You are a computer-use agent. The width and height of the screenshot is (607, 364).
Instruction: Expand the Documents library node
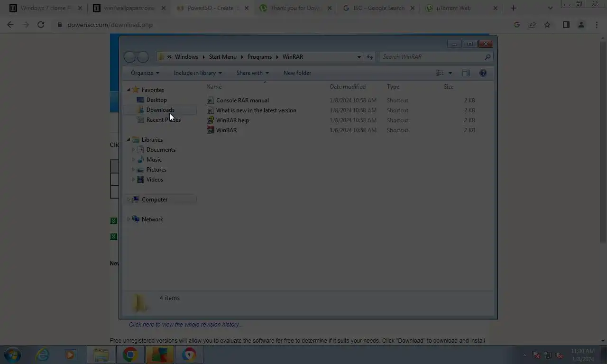(x=133, y=150)
